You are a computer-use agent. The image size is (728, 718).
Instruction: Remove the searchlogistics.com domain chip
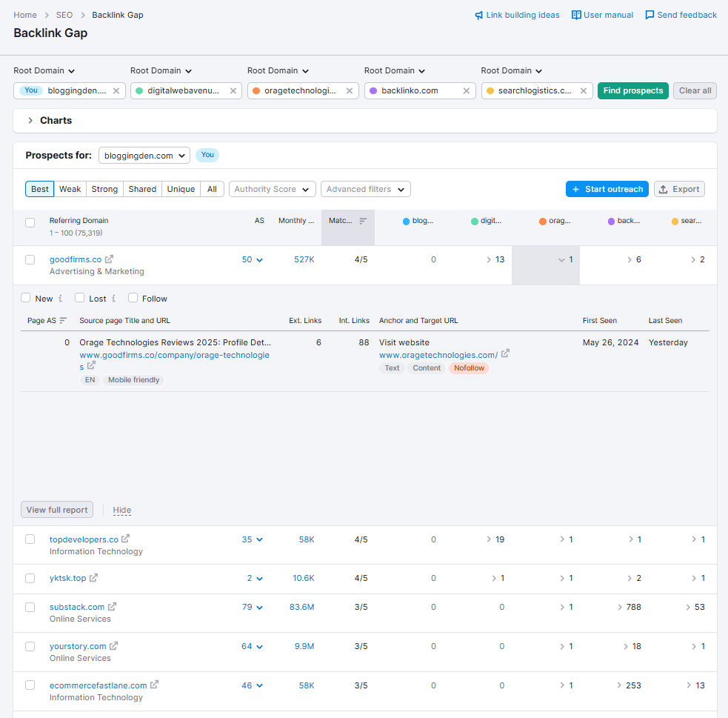point(582,91)
